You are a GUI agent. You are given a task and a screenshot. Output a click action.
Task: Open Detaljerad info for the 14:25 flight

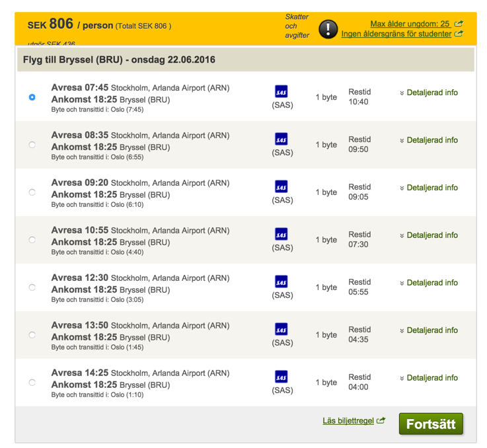(429, 378)
